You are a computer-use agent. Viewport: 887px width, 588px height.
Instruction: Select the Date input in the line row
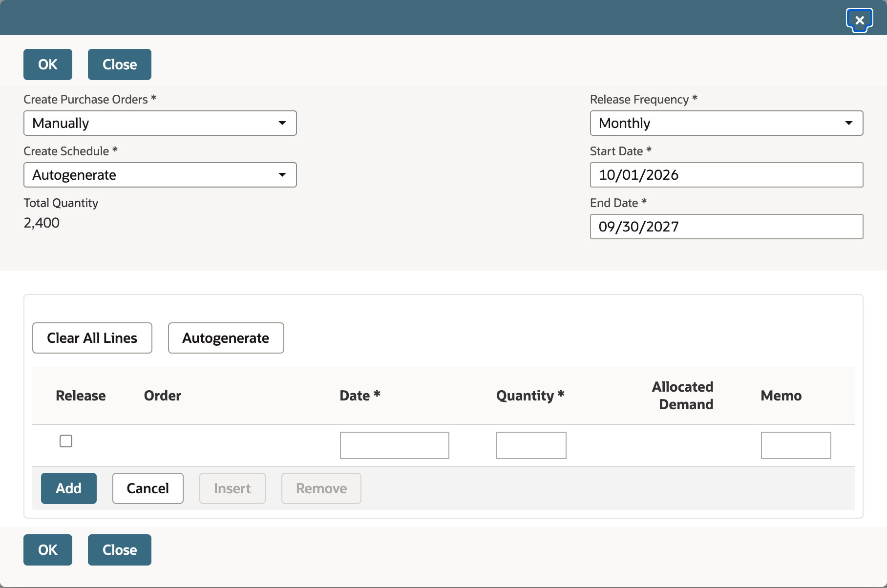pos(395,445)
